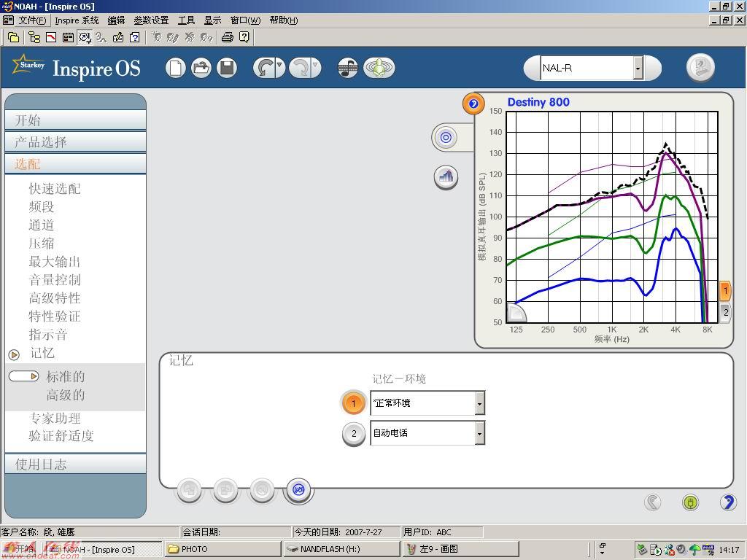Screen dimensions: 747x560
Task: Click the grayed help icon at top right
Action: pos(701,68)
